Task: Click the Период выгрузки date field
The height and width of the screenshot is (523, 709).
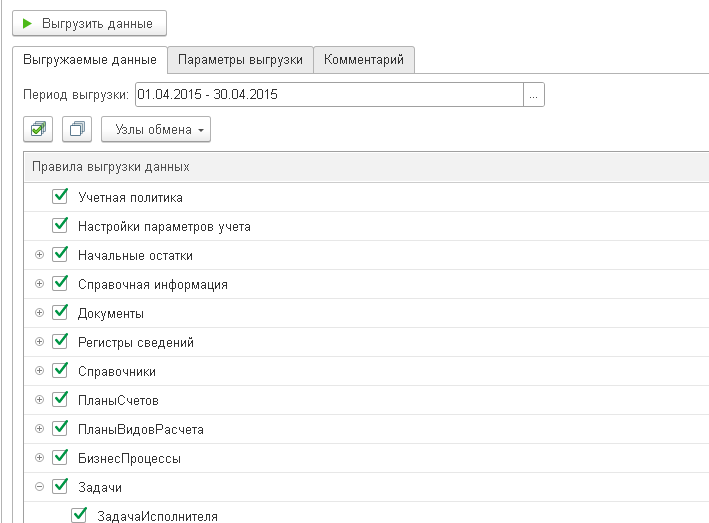Action: coord(329,94)
